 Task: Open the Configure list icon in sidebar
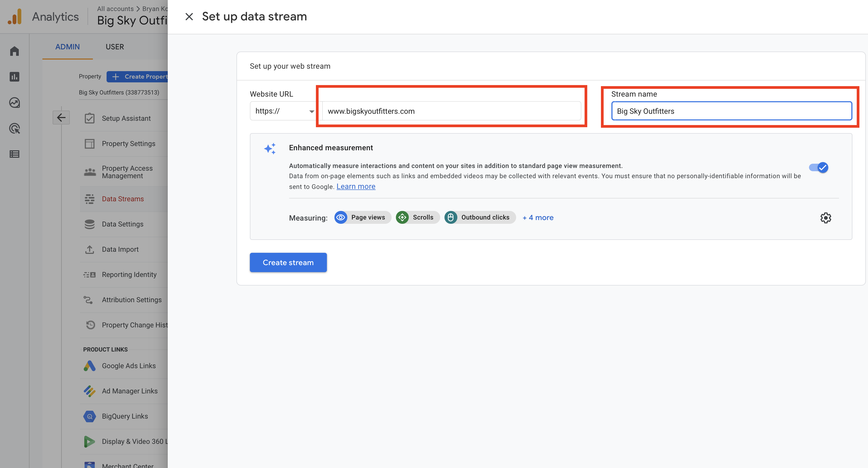coord(14,154)
